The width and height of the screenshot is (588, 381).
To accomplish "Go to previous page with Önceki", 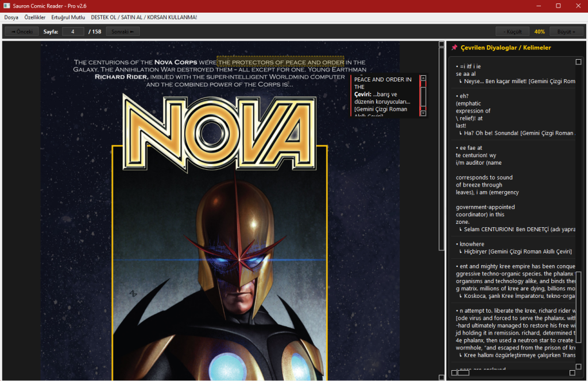I will (x=22, y=32).
